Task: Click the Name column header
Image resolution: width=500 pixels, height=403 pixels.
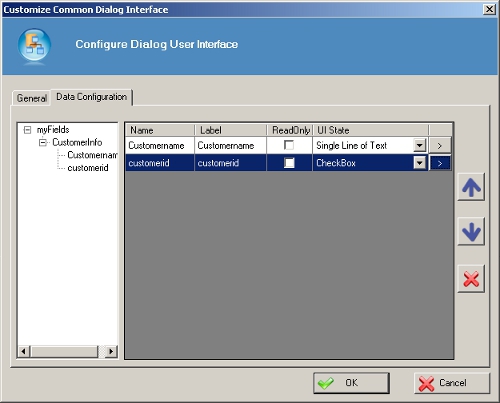Action: point(160,130)
